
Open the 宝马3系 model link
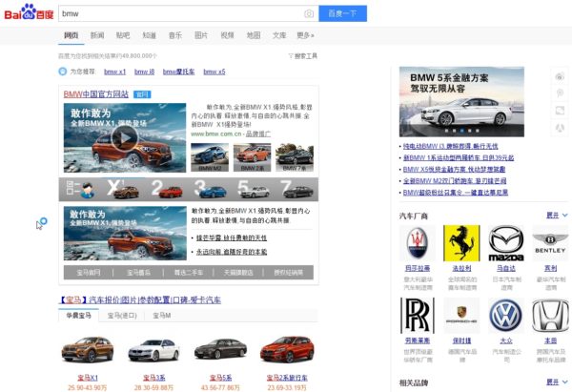153,378
